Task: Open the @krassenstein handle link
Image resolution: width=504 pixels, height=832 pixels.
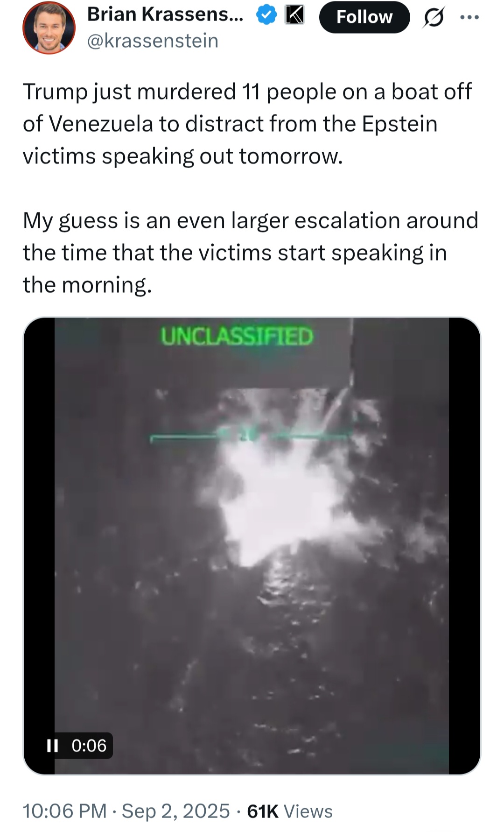Action: [153, 41]
